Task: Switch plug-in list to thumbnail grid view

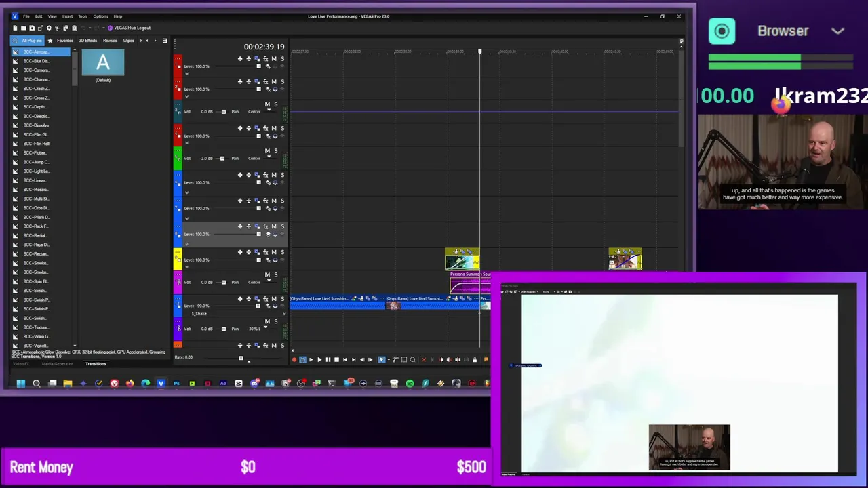Action: (164, 41)
